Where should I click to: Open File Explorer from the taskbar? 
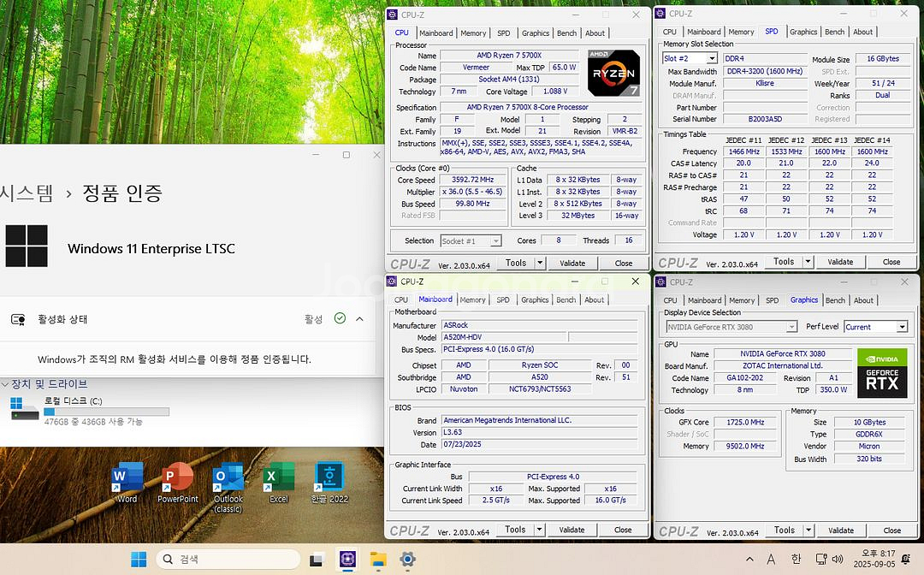tap(378, 559)
